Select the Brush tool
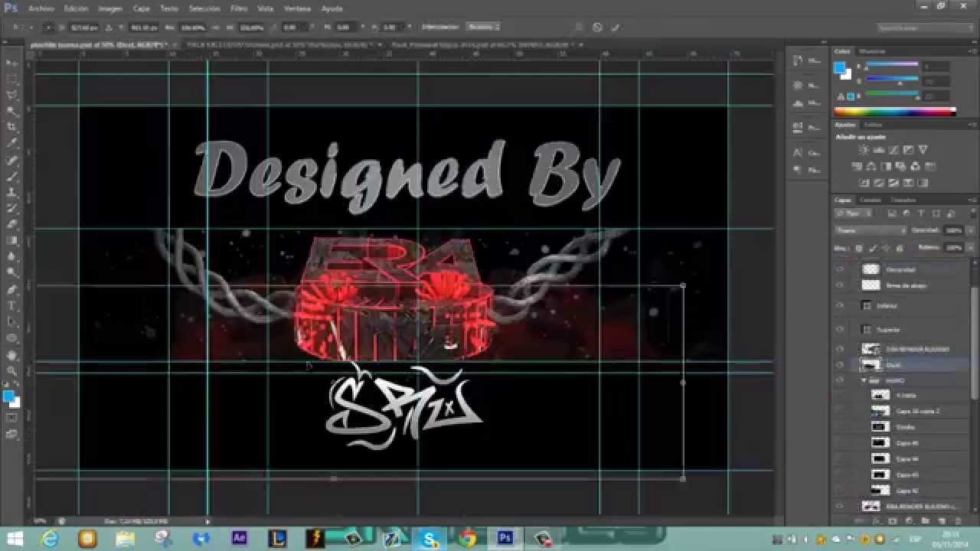This screenshot has height=551, width=980. 11,176
